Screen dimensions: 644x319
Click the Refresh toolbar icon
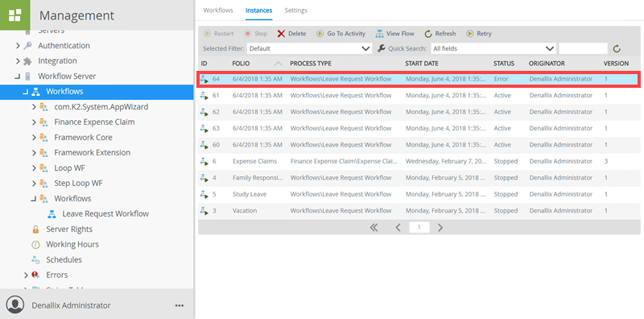428,34
